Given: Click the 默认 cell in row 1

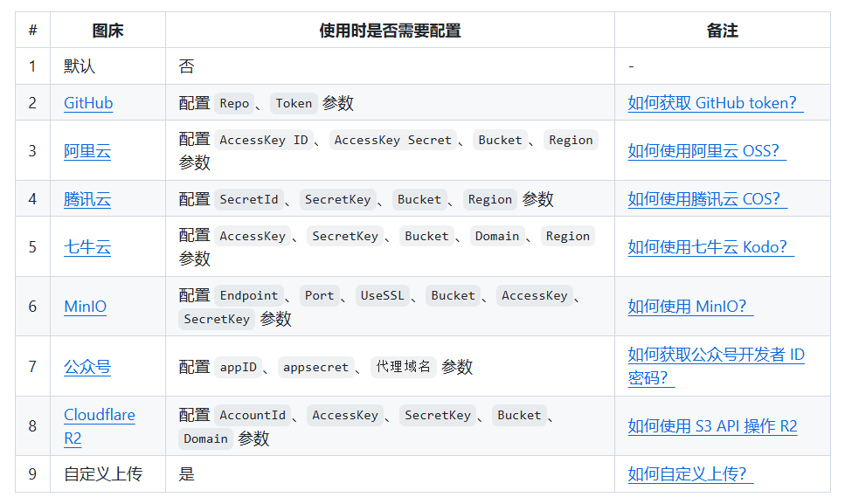Looking at the screenshot, I should [107, 66].
